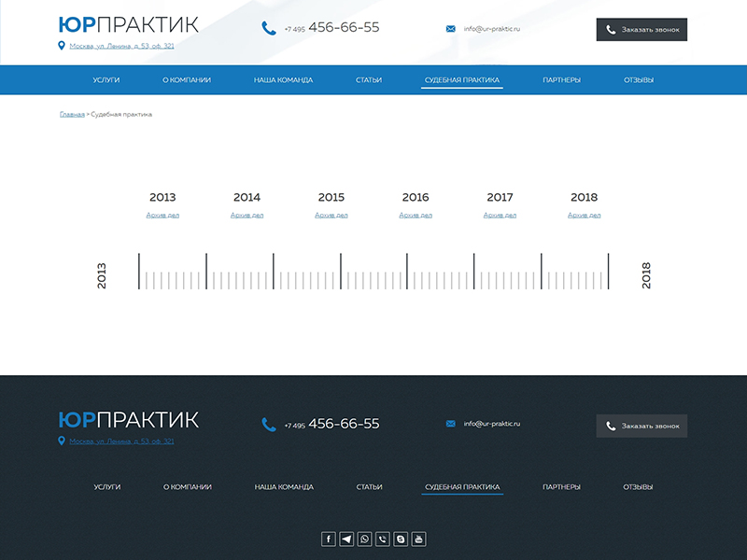Viewport: 747px width, 560px height.
Task: Open Архив дел link under 2015
Action: (x=331, y=214)
